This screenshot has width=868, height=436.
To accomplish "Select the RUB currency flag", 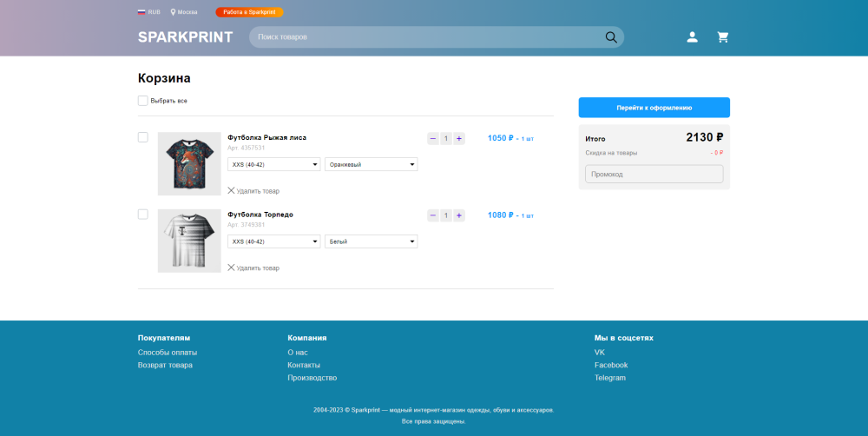I will 141,12.
